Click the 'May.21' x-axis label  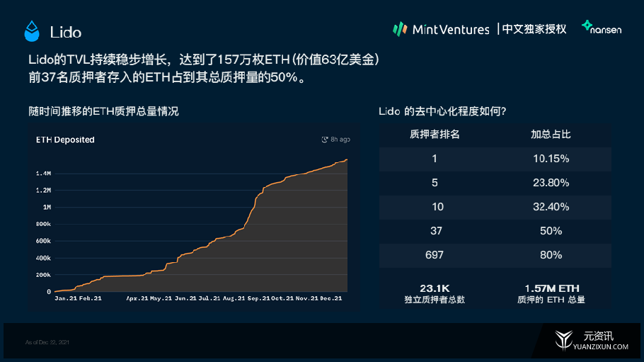click(161, 298)
